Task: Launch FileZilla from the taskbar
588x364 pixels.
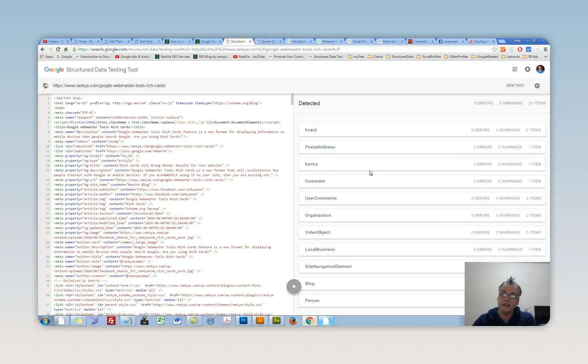Action: (x=111, y=321)
